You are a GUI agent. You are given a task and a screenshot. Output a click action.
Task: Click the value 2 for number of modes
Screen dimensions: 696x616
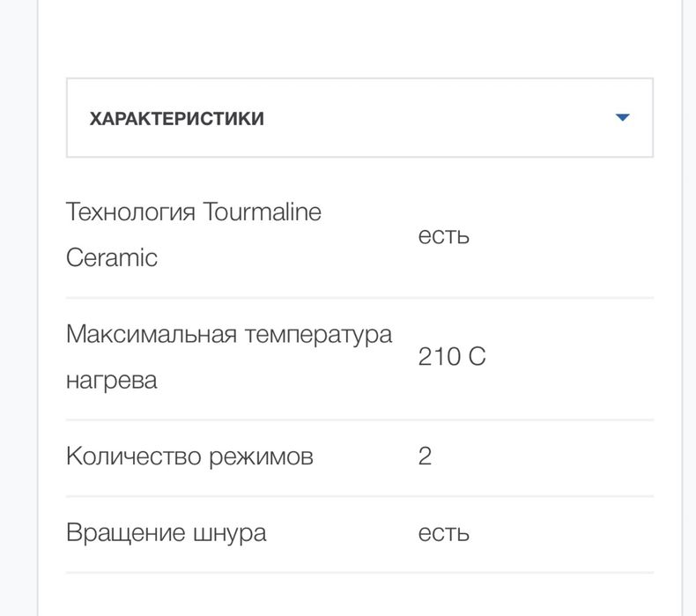click(425, 456)
